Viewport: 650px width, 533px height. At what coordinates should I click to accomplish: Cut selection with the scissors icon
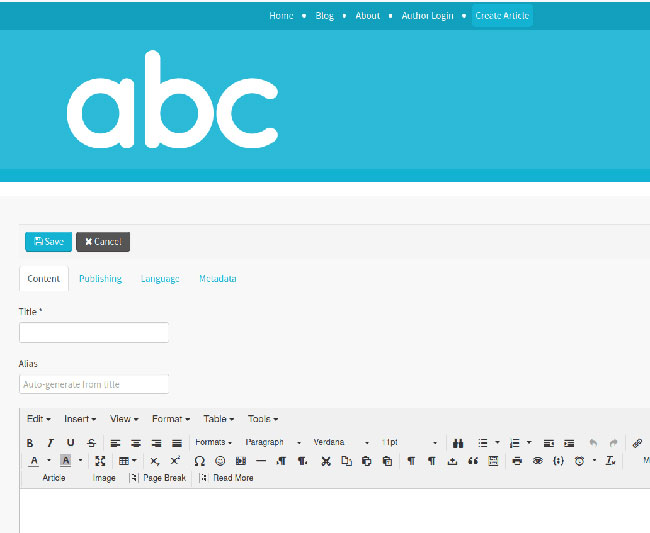click(x=326, y=461)
